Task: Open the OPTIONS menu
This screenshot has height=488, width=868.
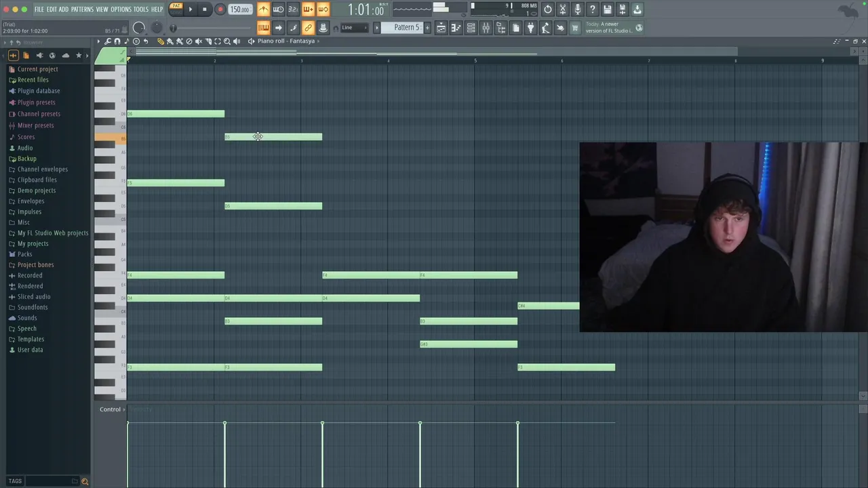Action: click(x=121, y=9)
